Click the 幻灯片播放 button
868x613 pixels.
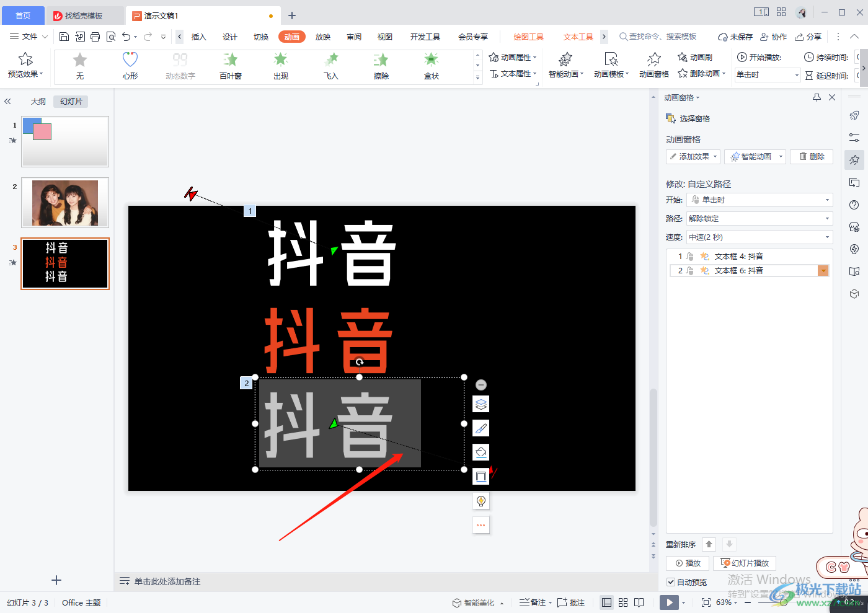745,563
